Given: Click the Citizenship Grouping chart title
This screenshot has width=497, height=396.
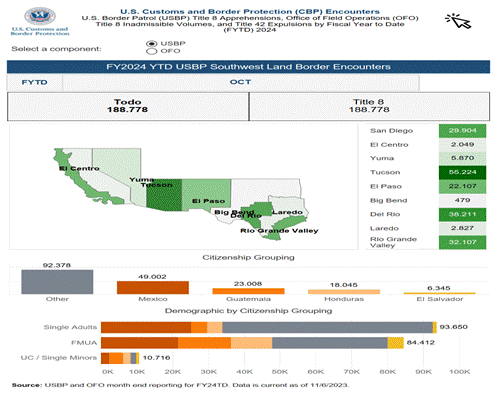Looking at the screenshot, I should coord(248,257).
